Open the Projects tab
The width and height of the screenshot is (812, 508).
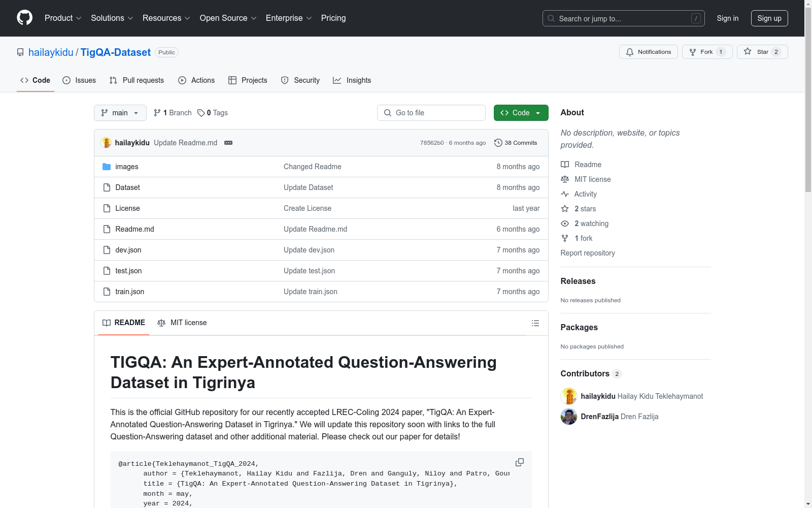pos(248,80)
